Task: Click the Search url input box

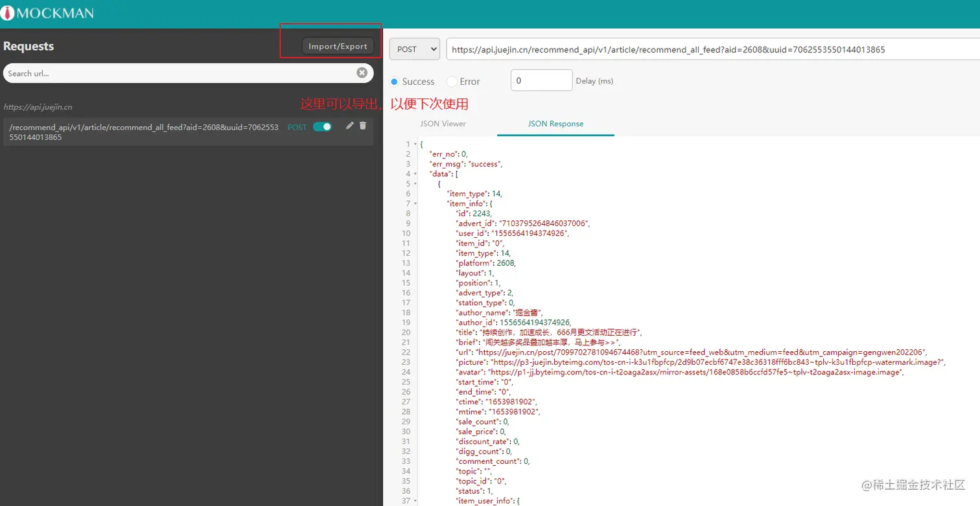Action: click(x=189, y=73)
